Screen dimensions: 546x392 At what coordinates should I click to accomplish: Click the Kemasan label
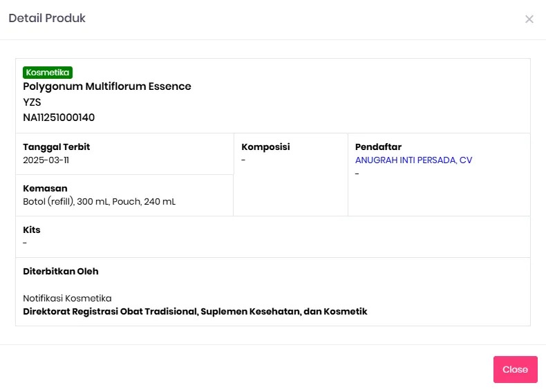point(45,189)
